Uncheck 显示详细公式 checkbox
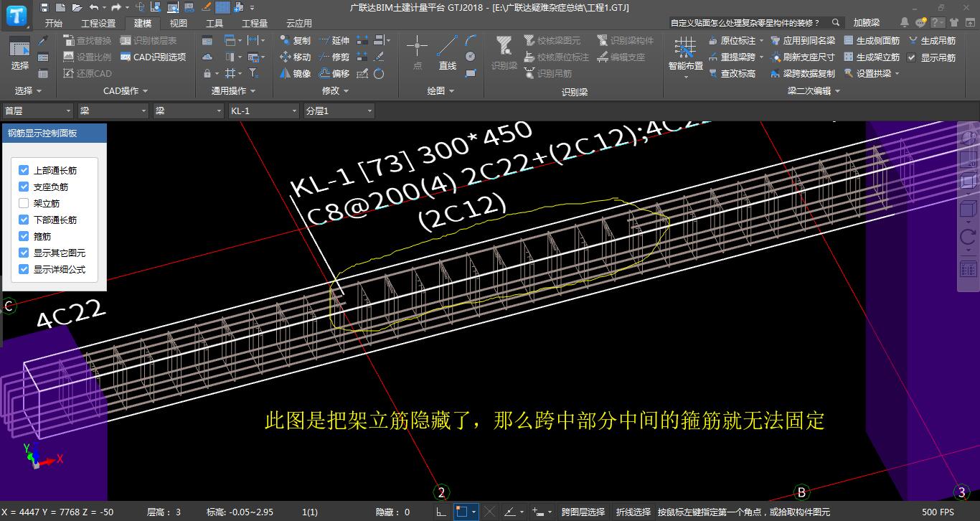This screenshot has height=521, width=980. (24, 270)
